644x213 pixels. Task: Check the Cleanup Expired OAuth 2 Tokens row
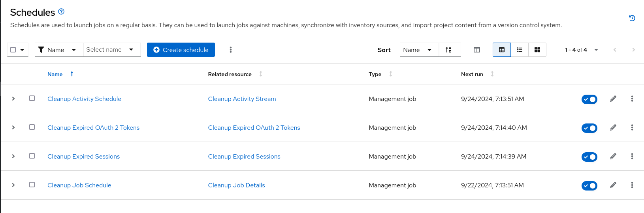coord(32,127)
